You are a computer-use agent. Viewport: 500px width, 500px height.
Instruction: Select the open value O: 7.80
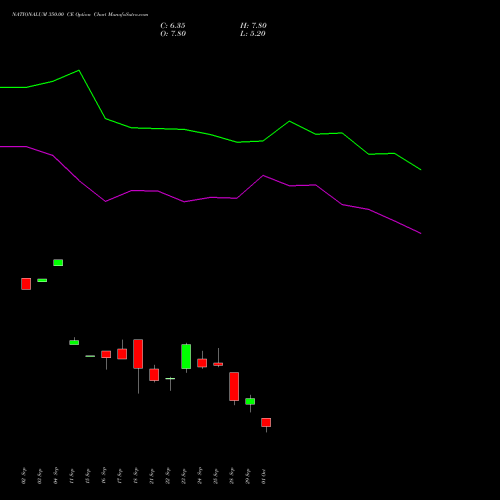pos(173,34)
